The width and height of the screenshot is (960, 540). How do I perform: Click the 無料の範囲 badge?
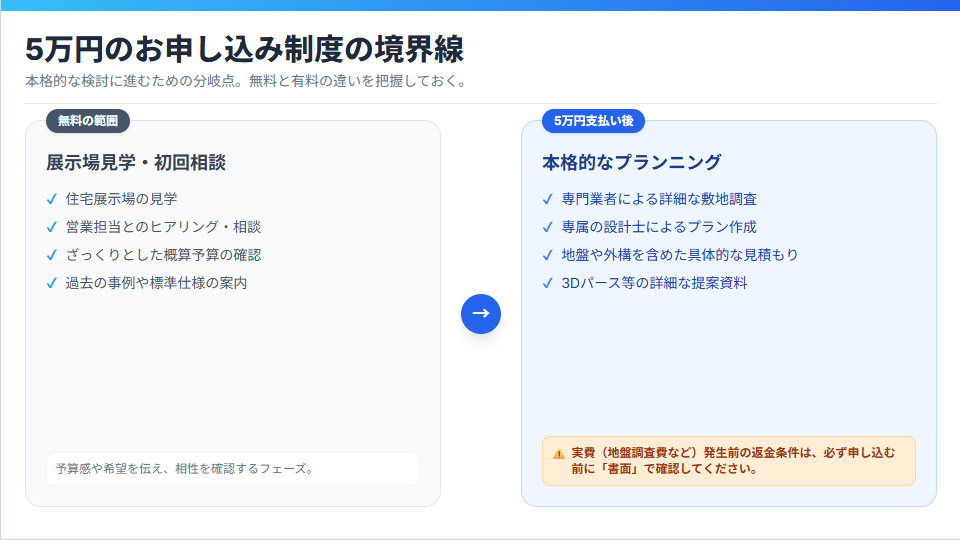coord(88,121)
